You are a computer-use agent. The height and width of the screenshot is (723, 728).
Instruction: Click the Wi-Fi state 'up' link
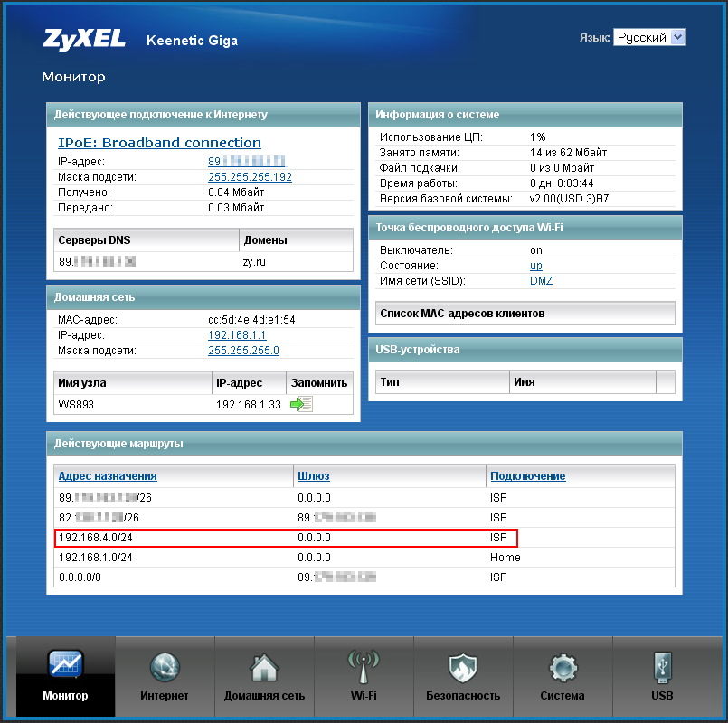pos(536,266)
